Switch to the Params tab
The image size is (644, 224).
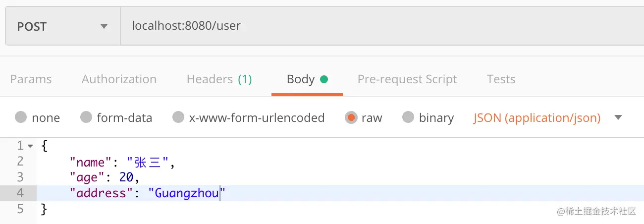[x=31, y=79]
